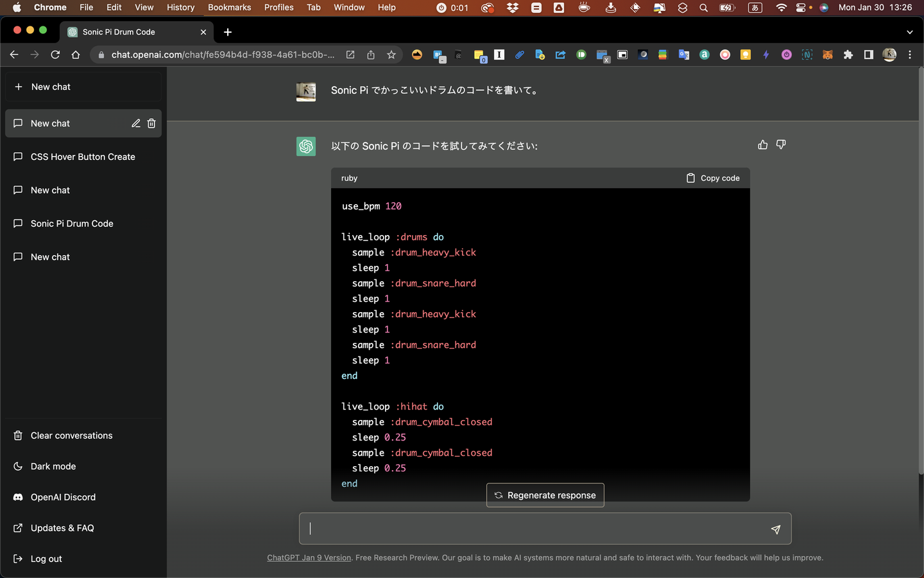The image size is (924, 578).
Task: Delete the selected New chat with trash icon
Action: (151, 123)
